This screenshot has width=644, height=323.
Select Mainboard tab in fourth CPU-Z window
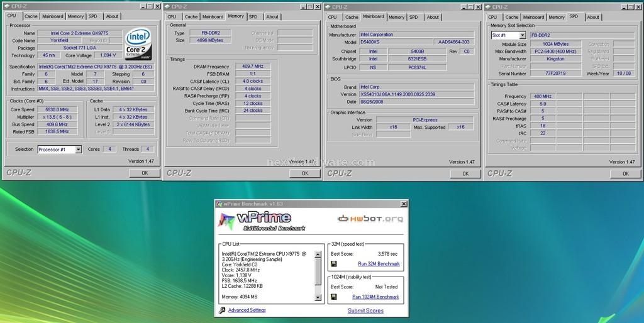(x=533, y=17)
